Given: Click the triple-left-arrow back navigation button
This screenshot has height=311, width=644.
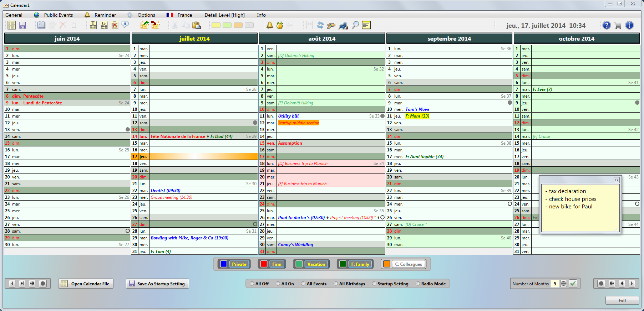Looking at the screenshot, I should click(32, 284).
